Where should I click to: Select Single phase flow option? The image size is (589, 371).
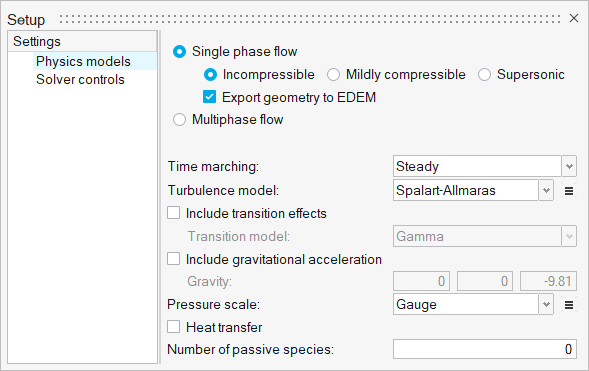click(179, 51)
